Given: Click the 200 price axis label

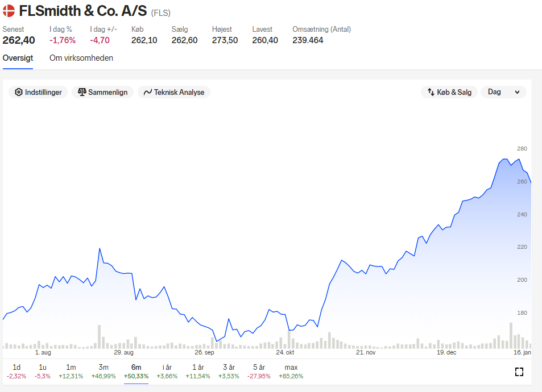Looking at the screenshot, I should 522,280.
